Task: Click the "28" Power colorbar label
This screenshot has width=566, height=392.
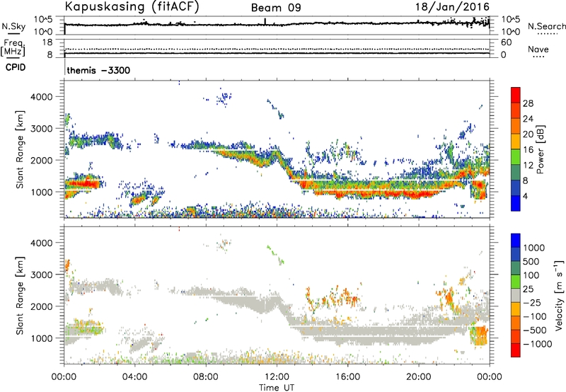Action: coord(528,103)
